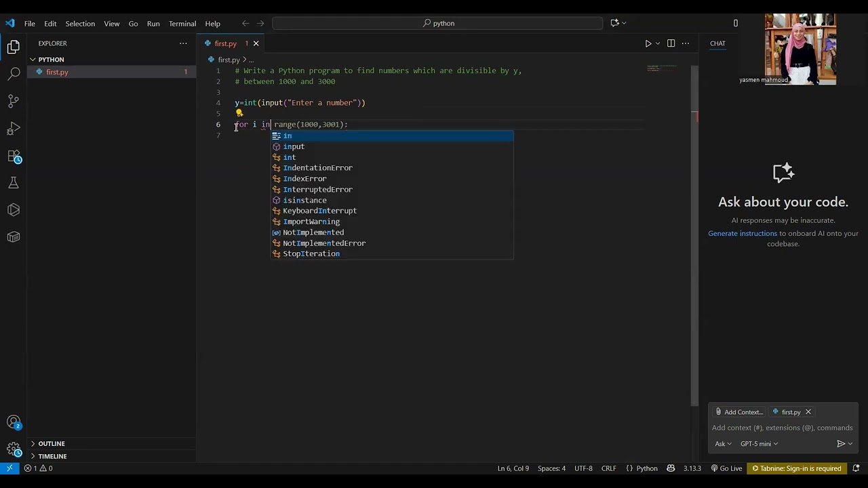Open the Ask chat mode dropdown
Image resolution: width=868 pixels, height=488 pixels.
[x=723, y=444]
